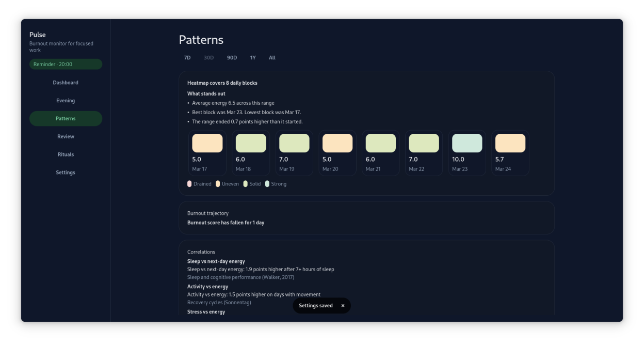Viewport: 644px width, 345px height.
Task: Click the 'Sleep vs next-day energy' heading
Action: point(216,261)
